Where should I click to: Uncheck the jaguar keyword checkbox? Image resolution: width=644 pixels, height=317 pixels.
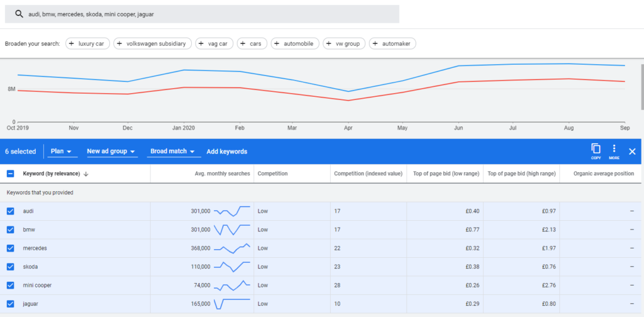coord(11,304)
